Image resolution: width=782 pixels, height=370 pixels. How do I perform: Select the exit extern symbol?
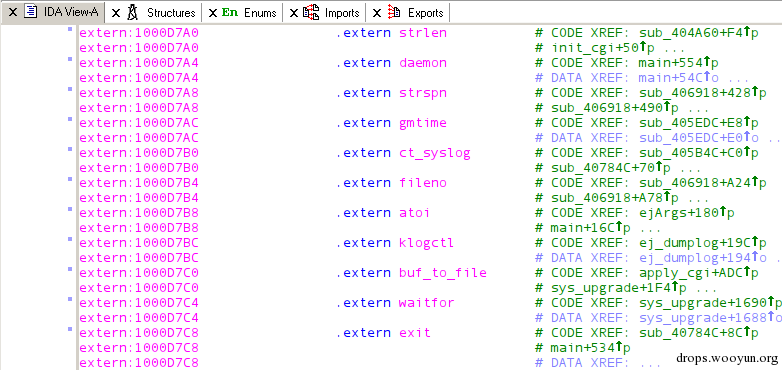click(414, 333)
